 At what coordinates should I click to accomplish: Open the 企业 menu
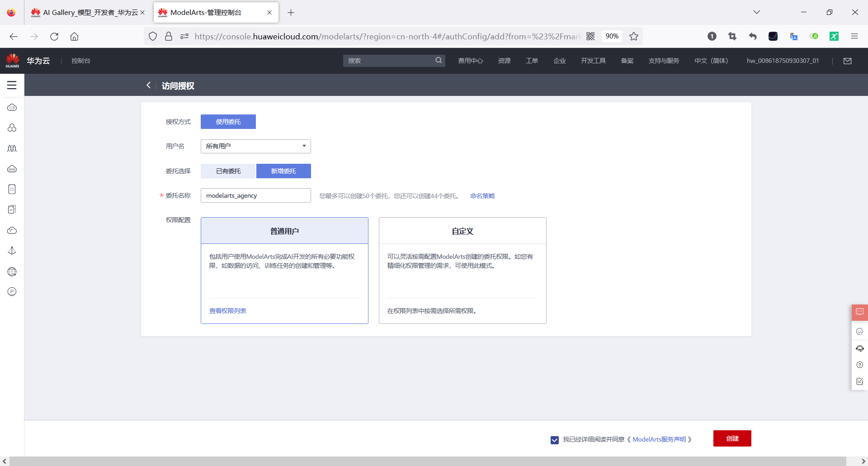pos(560,61)
